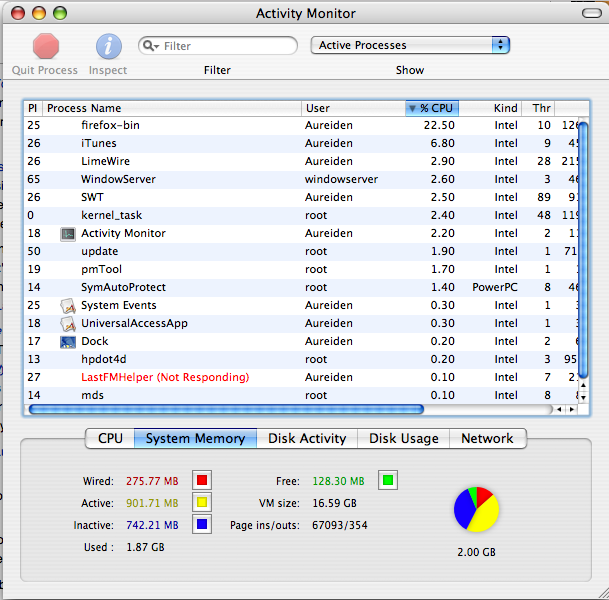This screenshot has width=609, height=600.
Task: Select the update process row
Action: click(301, 251)
